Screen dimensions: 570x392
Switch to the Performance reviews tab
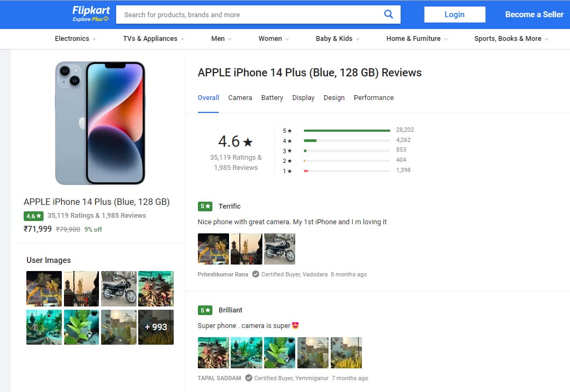pos(374,98)
